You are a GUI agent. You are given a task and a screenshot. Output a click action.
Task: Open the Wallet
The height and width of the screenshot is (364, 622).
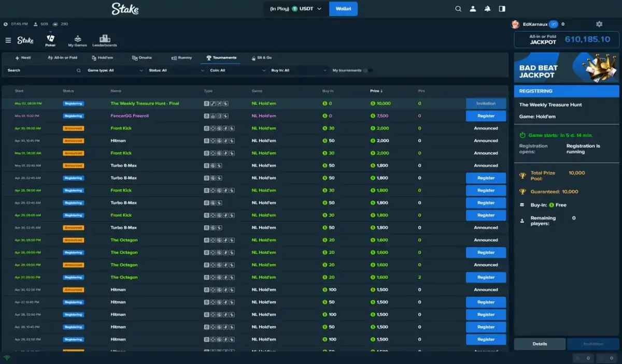click(343, 9)
